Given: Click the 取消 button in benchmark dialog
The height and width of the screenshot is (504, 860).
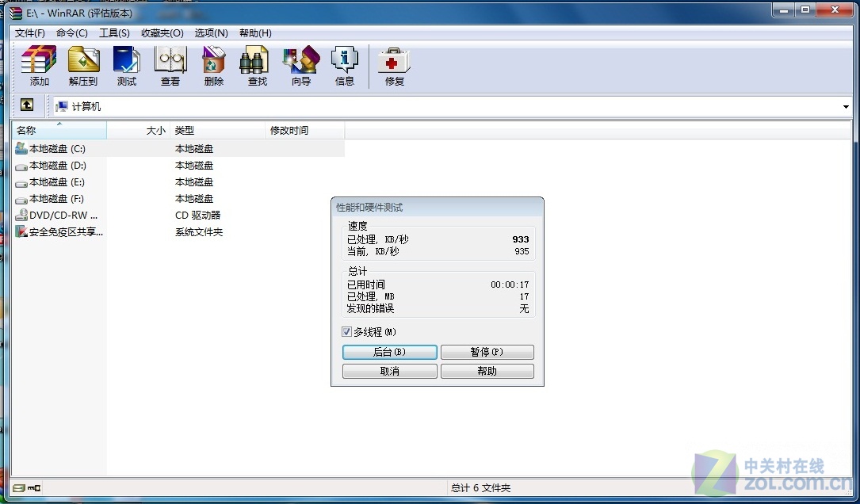Looking at the screenshot, I should click(389, 372).
